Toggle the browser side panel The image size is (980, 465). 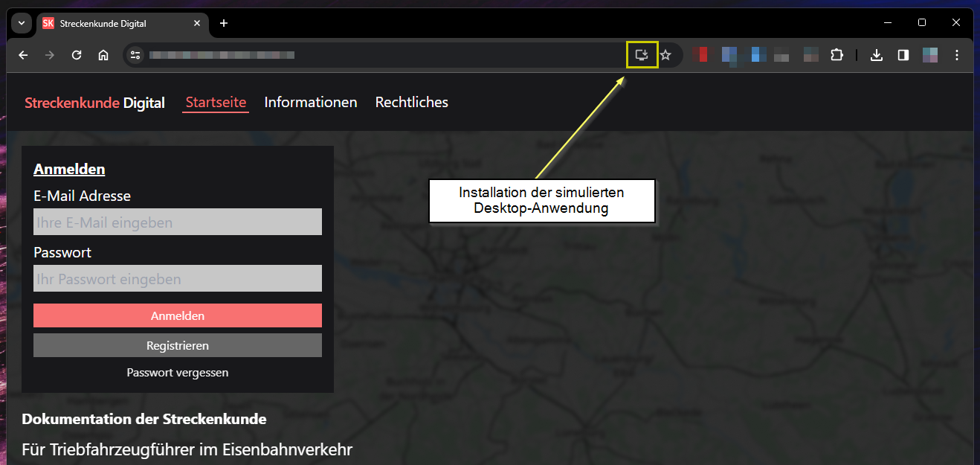tap(903, 55)
